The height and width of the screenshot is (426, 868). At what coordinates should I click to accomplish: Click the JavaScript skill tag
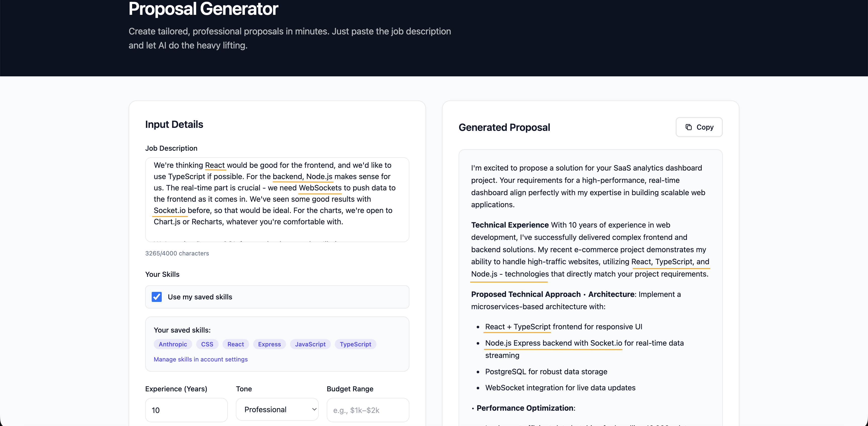[310, 344]
